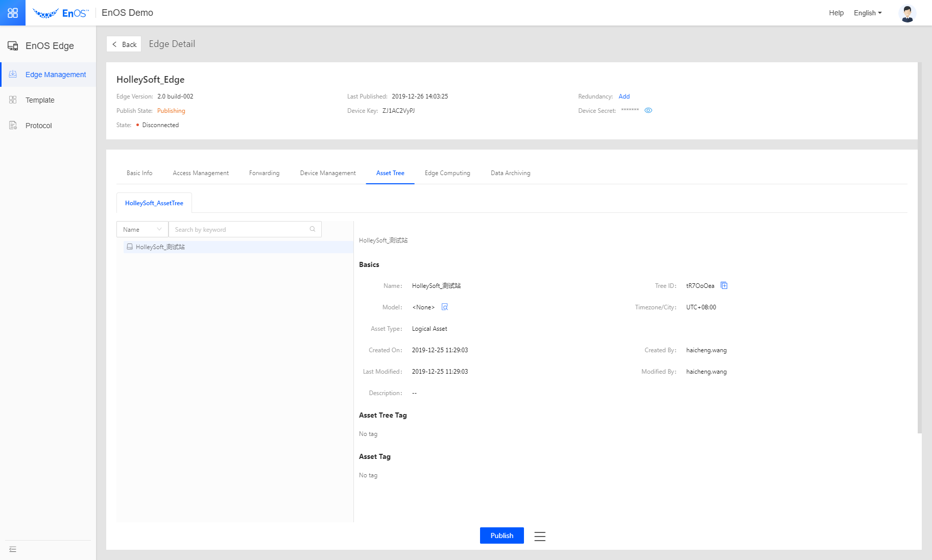Select the Asset Tree tab
This screenshot has height=560, width=932.
[390, 173]
